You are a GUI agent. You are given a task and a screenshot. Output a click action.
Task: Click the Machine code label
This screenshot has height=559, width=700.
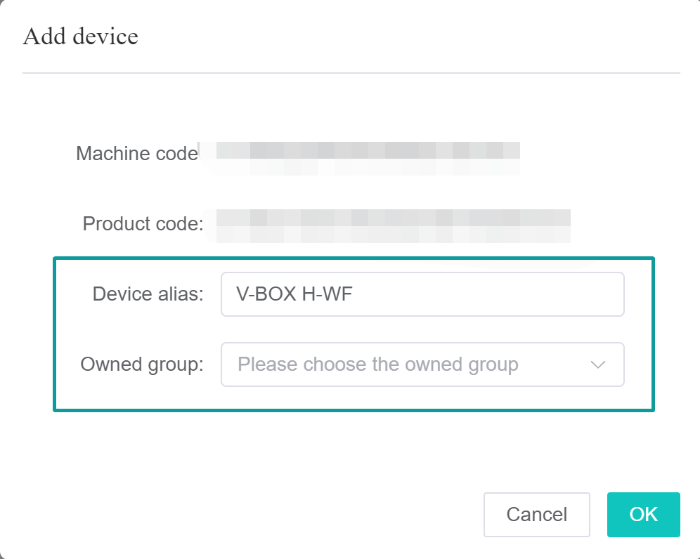[137, 154]
